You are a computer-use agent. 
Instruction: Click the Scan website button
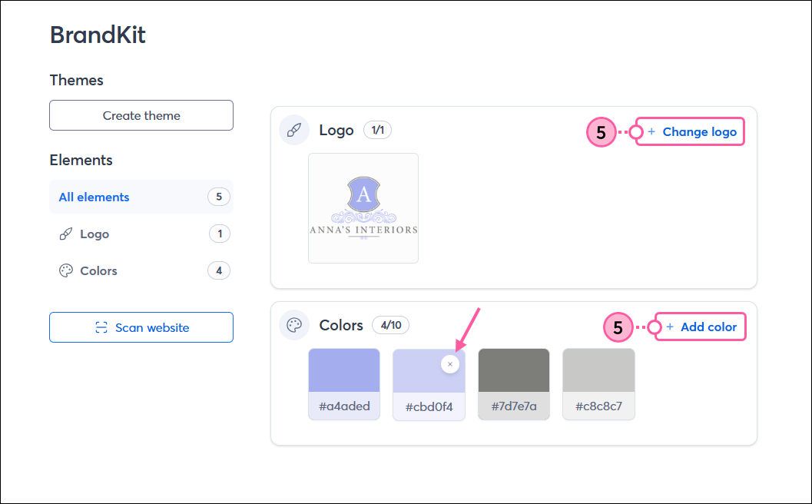(141, 327)
